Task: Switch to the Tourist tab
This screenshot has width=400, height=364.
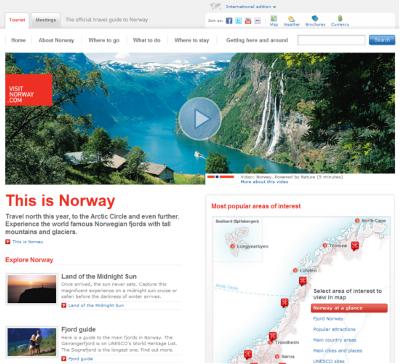Action: pyautogui.click(x=17, y=20)
